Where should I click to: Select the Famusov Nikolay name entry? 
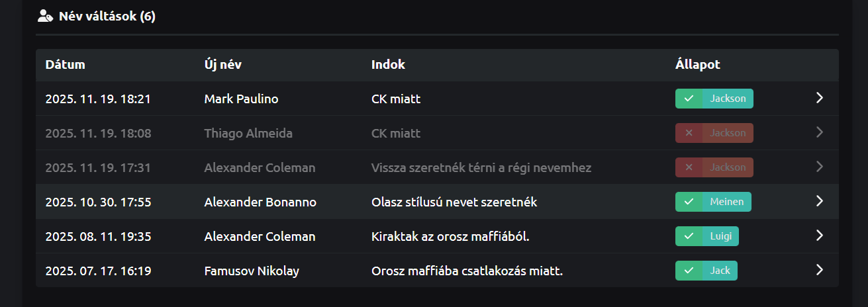[252, 271]
